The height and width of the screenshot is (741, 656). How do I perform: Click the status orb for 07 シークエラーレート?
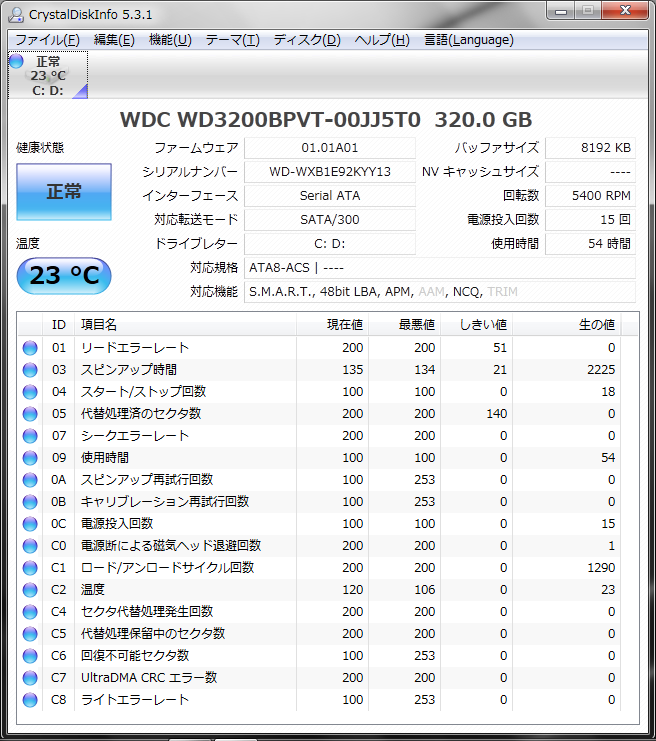tap(30, 436)
